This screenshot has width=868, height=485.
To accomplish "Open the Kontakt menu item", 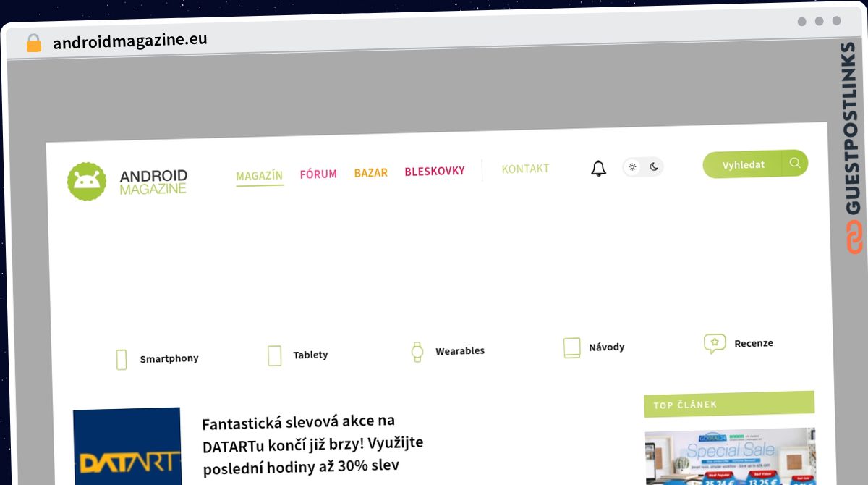I will [x=526, y=169].
